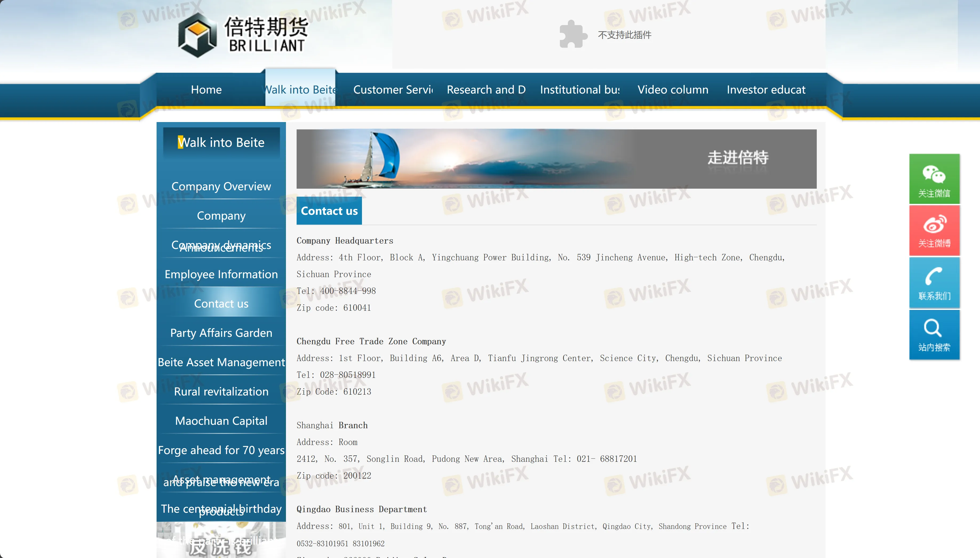The image size is (980, 558).
Task: Click the unsupported plugin puzzle icon
Action: (x=573, y=34)
